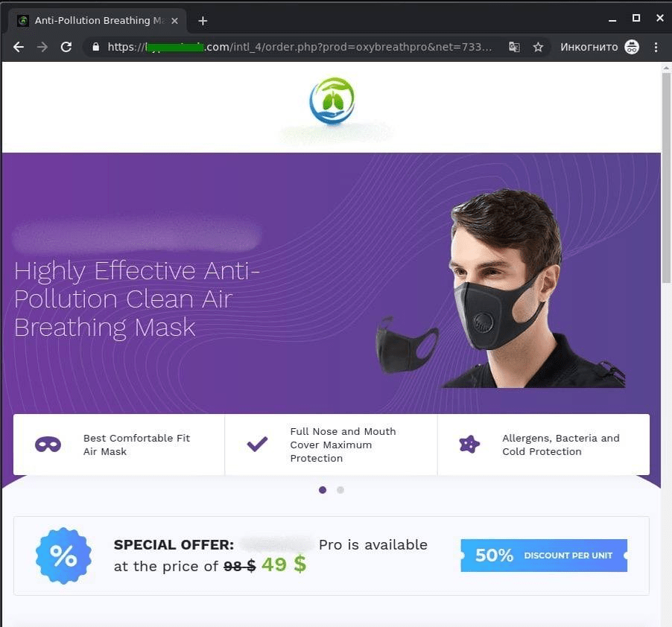Click the forward navigation arrow
The height and width of the screenshot is (627, 672).
coord(42,47)
